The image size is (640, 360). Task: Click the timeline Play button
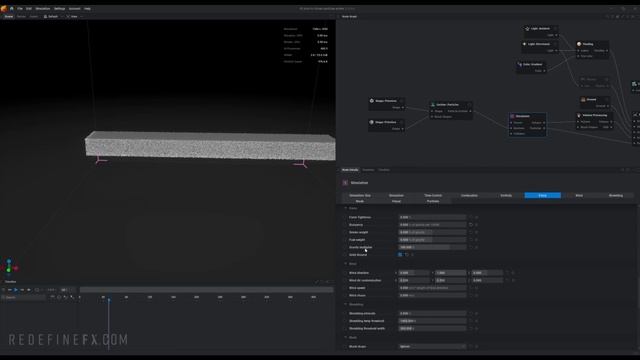[x=16, y=290]
